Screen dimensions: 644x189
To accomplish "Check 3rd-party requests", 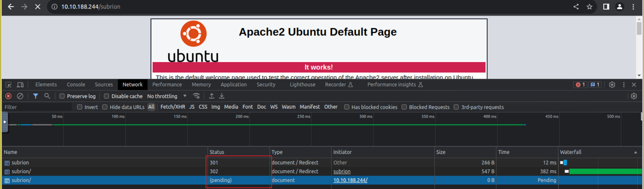I will 456,107.
